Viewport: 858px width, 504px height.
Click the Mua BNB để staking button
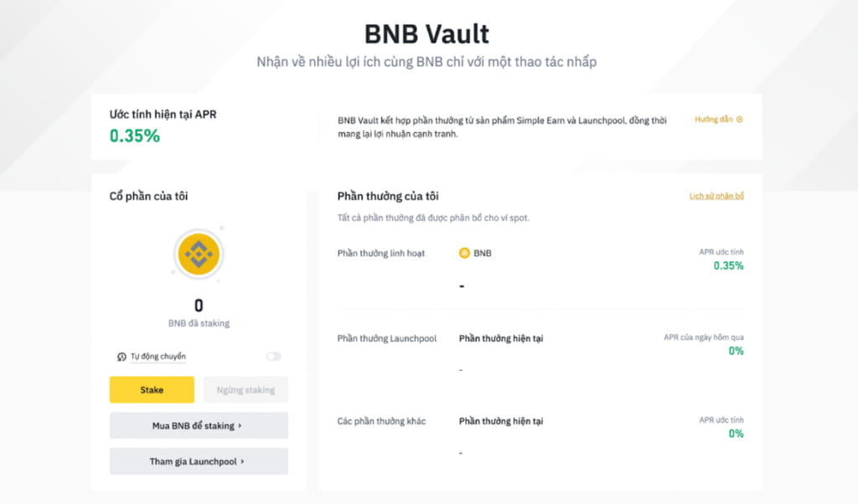click(x=199, y=425)
